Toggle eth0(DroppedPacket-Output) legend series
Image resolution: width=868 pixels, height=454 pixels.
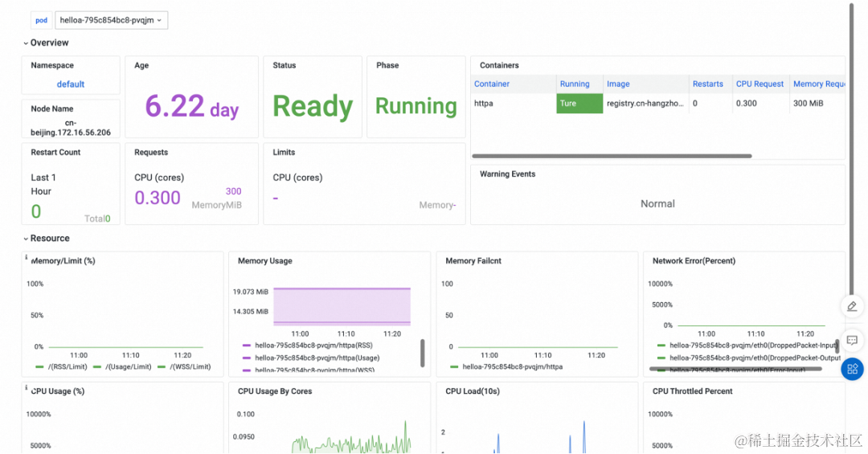coord(749,358)
